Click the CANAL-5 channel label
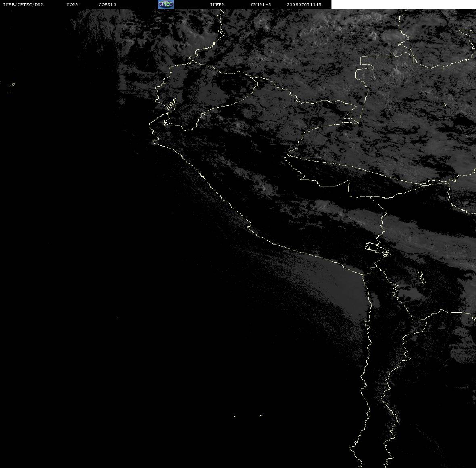Image resolution: width=476 pixels, height=468 pixels. coord(261,4)
